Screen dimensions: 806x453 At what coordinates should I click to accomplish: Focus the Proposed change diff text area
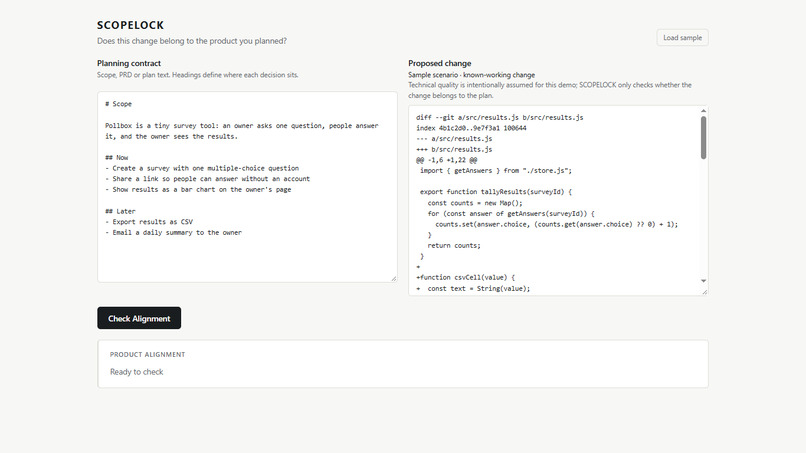pyautogui.click(x=558, y=201)
